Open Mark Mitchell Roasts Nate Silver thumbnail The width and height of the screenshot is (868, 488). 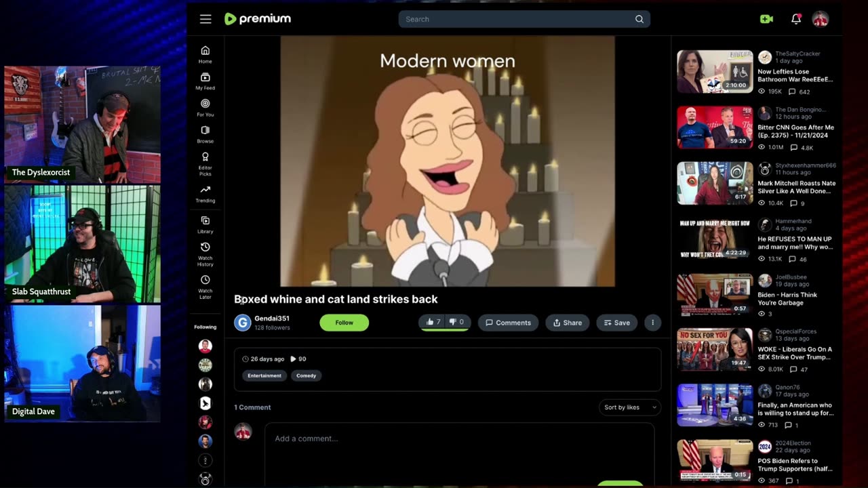[x=715, y=183]
